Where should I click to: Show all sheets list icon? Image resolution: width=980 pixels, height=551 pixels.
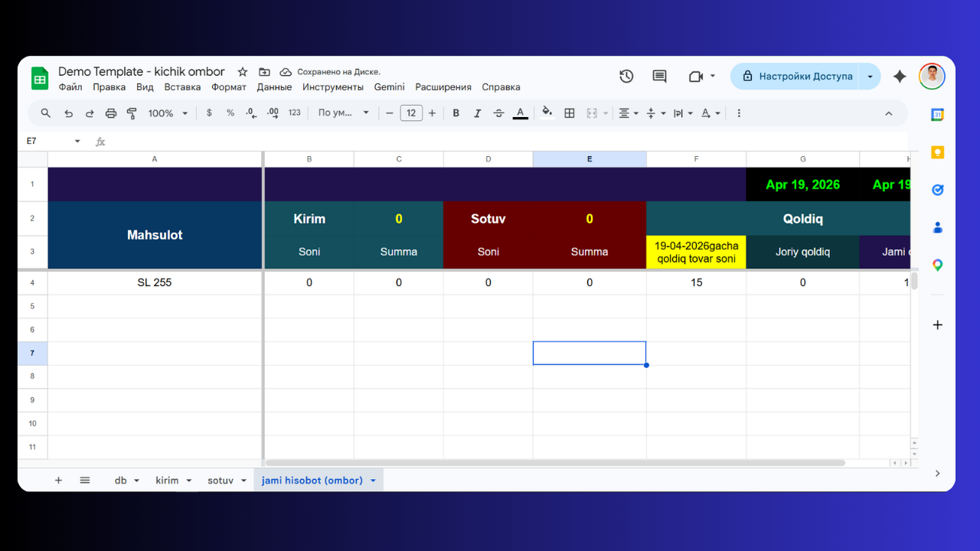pyautogui.click(x=85, y=480)
